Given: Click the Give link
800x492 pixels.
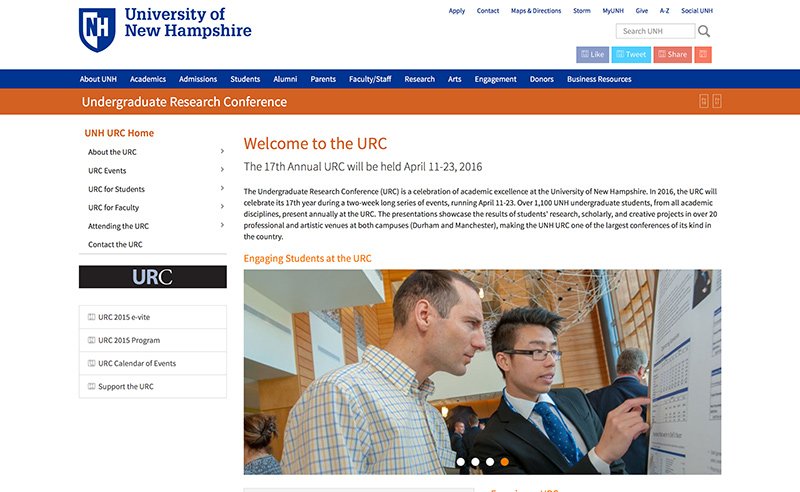Looking at the screenshot, I should (642, 11).
